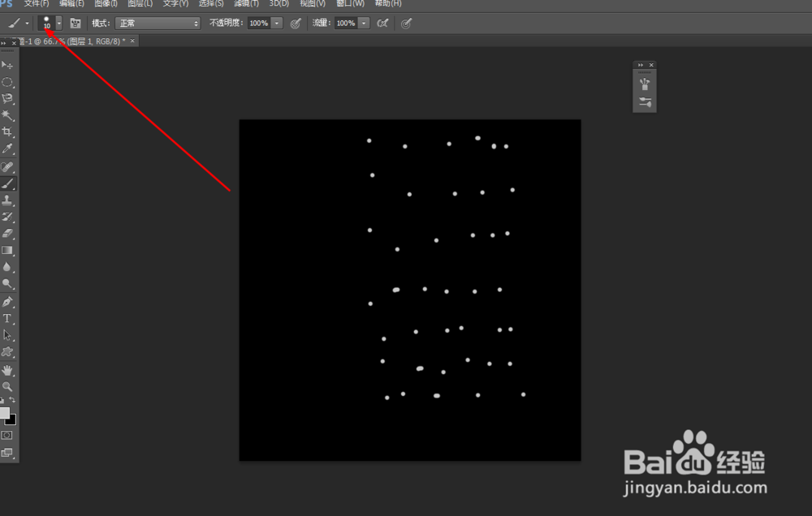This screenshot has height=516, width=812.
Task: Click the background color swatch
Action: pyautogui.click(x=12, y=420)
